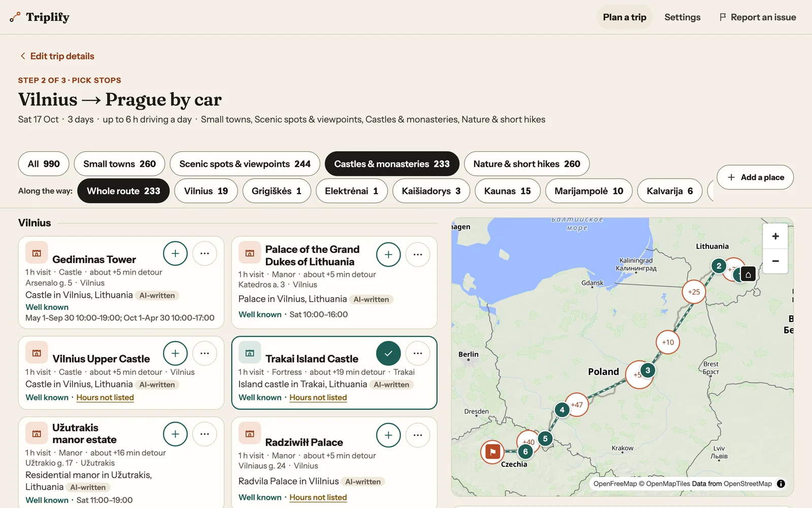Click the home marker on the map
Viewport: 812px width, 508px height.
coord(748,274)
